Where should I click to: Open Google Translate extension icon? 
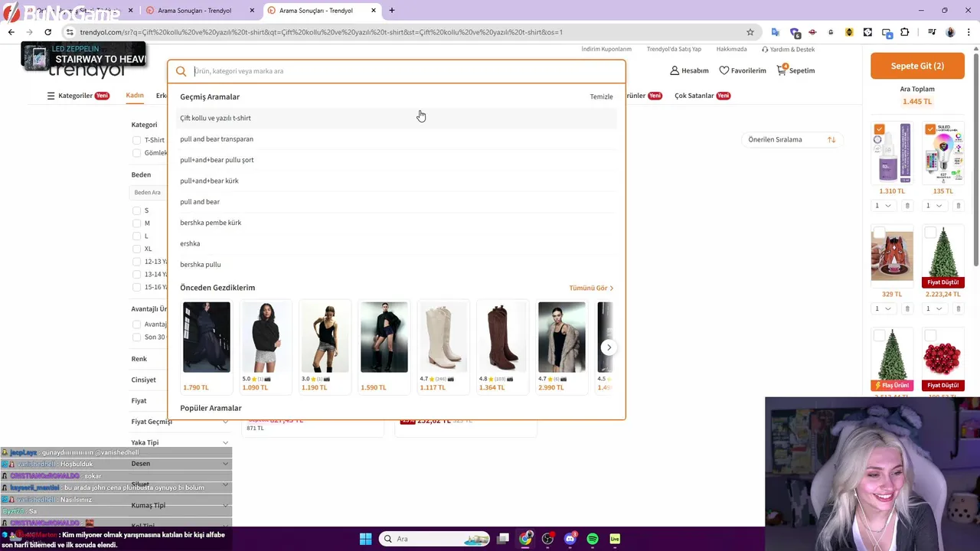tap(776, 32)
